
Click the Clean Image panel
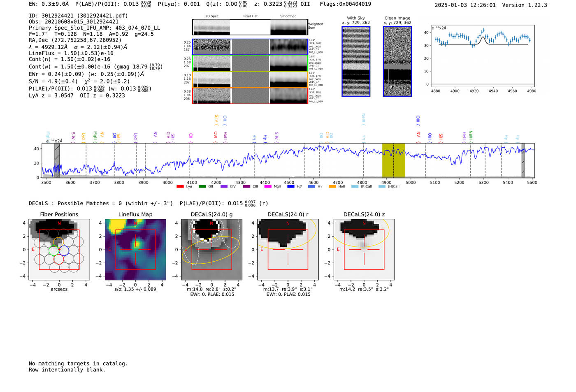[x=397, y=61]
